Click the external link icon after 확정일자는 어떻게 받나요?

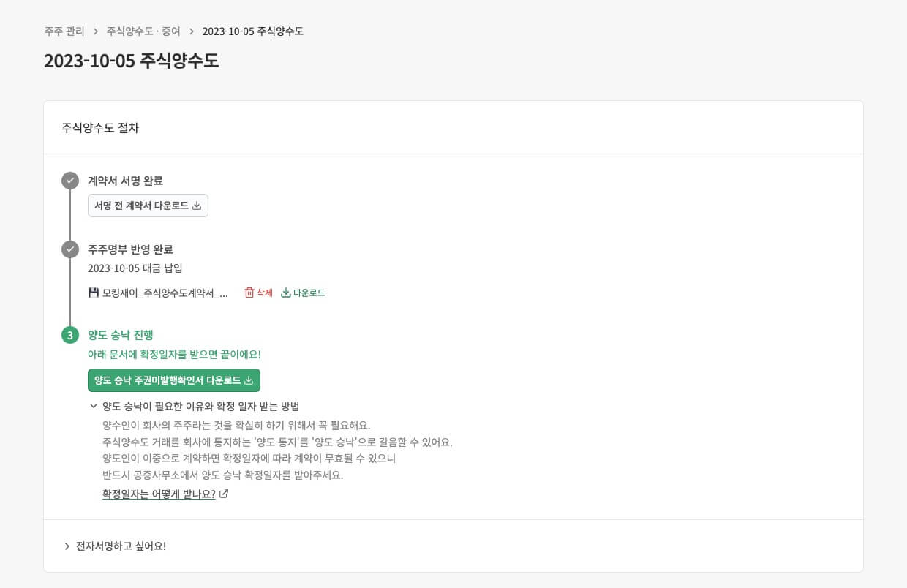click(224, 494)
